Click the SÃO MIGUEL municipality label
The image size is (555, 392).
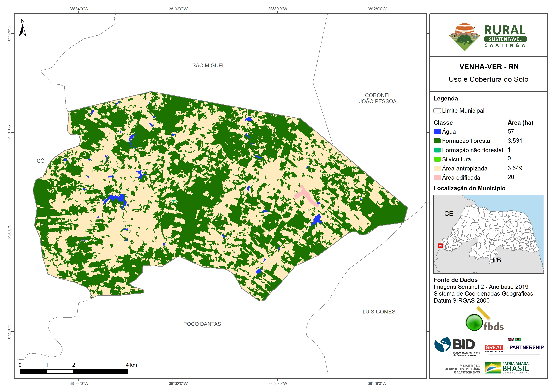point(208,65)
